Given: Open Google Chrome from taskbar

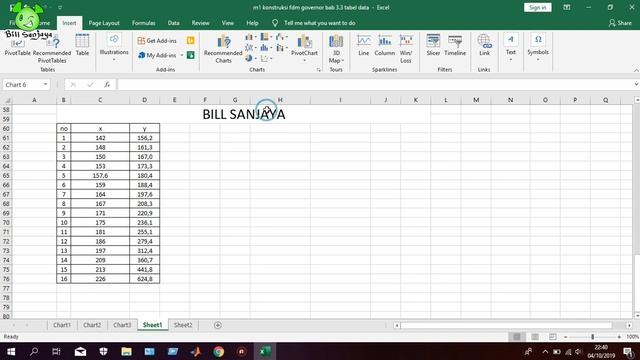Looking at the screenshot, I should pyautogui.click(x=218, y=351).
